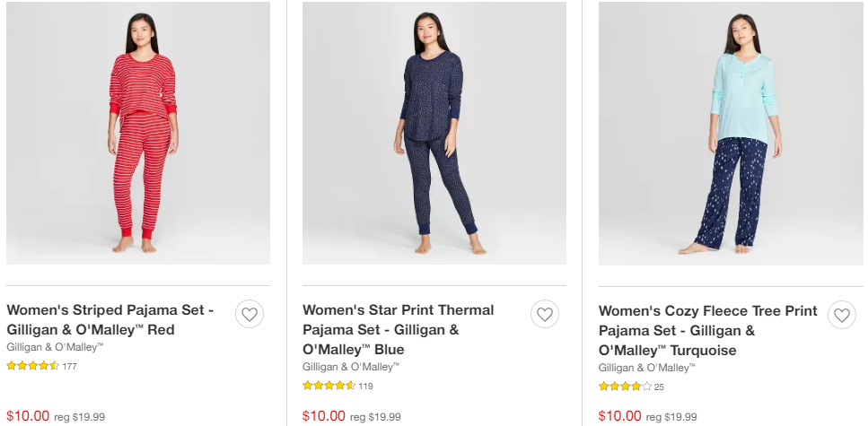Open the turquoise tree print pajama photo
The width and height of the screenshot is (868, 426).
(x=731, y=133)
